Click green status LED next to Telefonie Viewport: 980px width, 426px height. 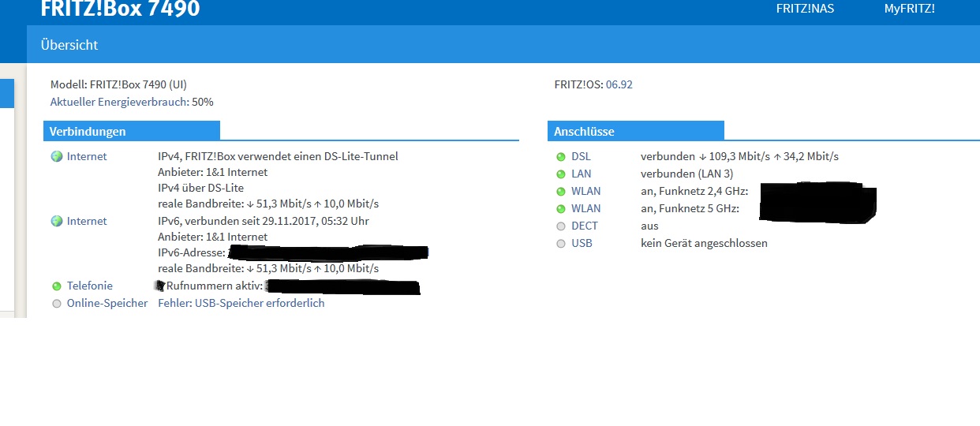click(x=57, y=286)
